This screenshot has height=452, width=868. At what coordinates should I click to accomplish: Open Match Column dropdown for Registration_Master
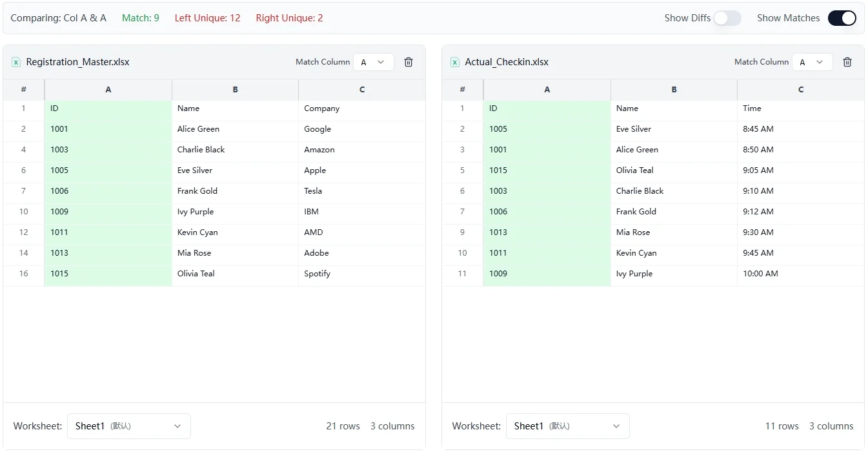point(373,61)
